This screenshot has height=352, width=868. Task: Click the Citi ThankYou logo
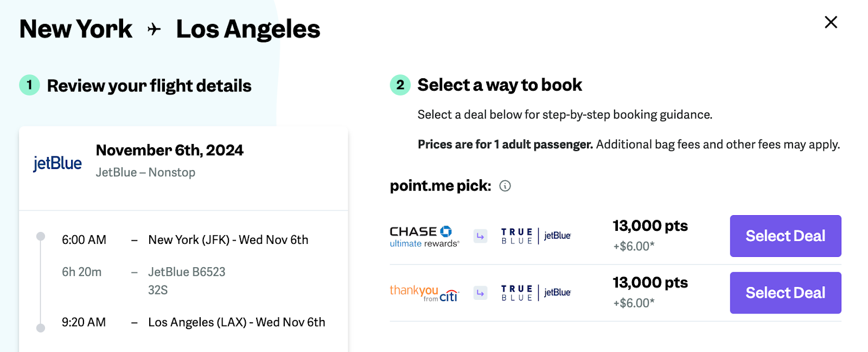[424, 293]
